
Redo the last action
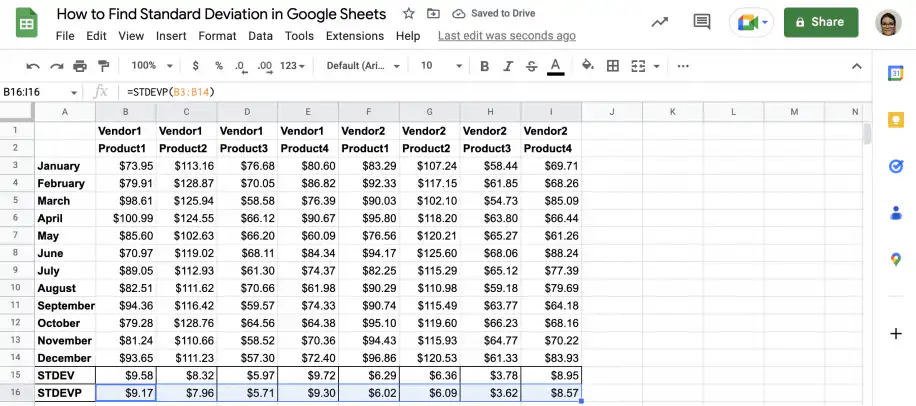click(x=57, y=66)
